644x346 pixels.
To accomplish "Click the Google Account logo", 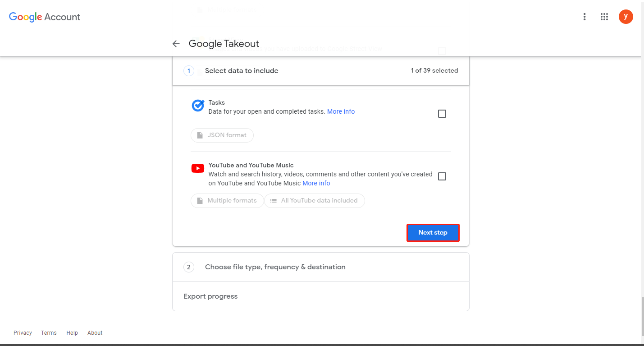I will click(x=44, y=17).
